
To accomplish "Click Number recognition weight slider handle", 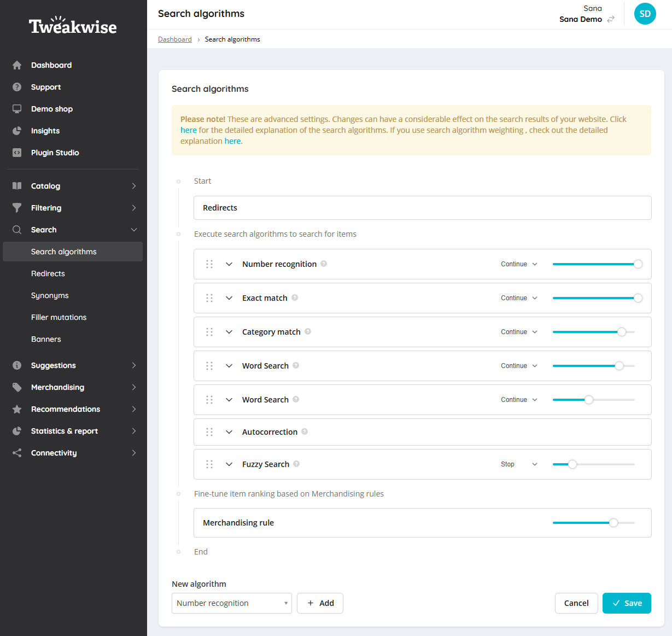I will pyautogui.click(x=638, y=264).
